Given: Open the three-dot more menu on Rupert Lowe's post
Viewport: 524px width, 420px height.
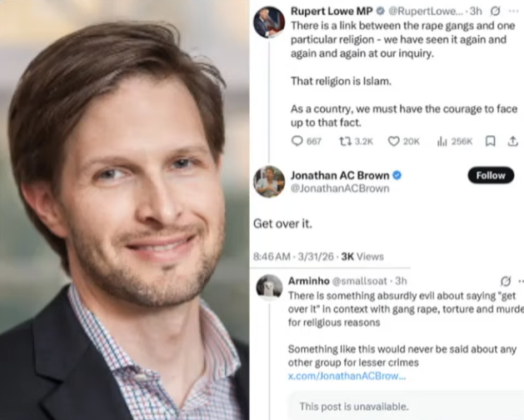Looking at the screenshot, I should (513, 11).
